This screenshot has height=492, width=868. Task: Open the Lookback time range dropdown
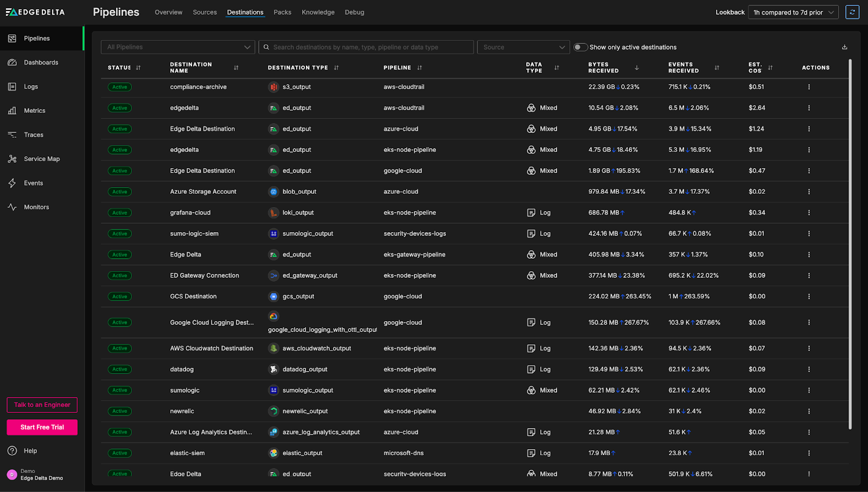[x=793, y=12]
